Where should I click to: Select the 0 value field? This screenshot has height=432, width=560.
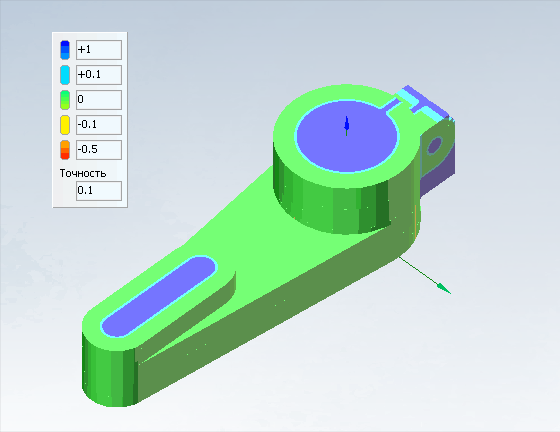99,100
